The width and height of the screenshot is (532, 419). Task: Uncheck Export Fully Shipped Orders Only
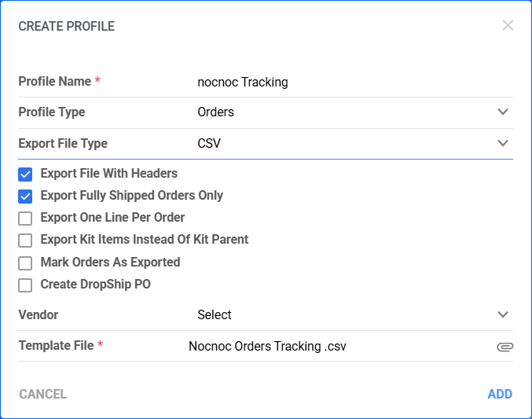coord(25,197)
